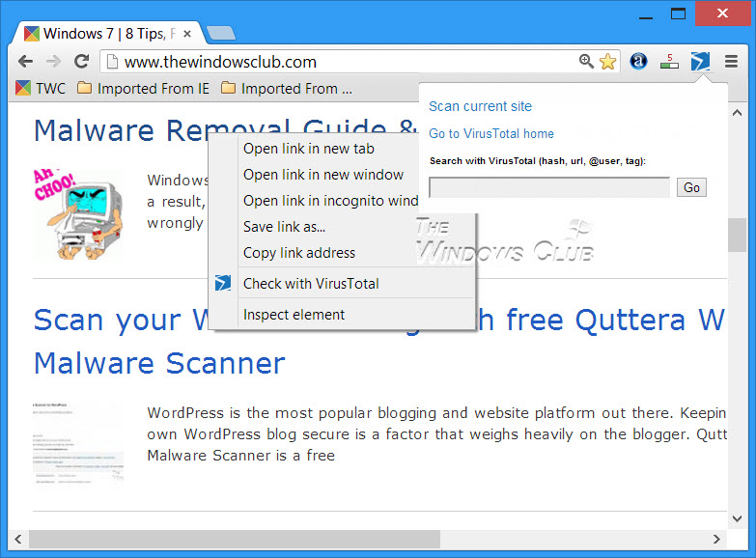This screenshot has height=558, width=756.
Task: Click the vertical scrollbar up arrow
Action: (738, 113)
